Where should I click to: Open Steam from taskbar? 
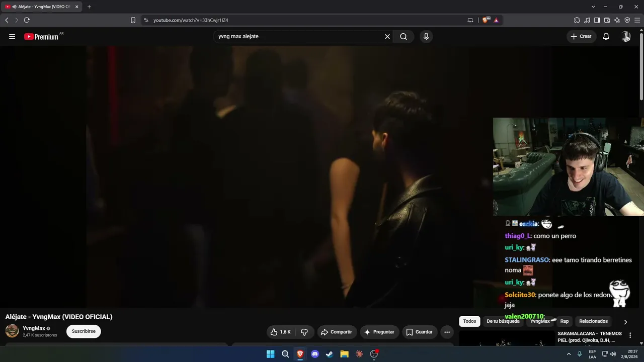pyautogui.click(x=330, y=354)
